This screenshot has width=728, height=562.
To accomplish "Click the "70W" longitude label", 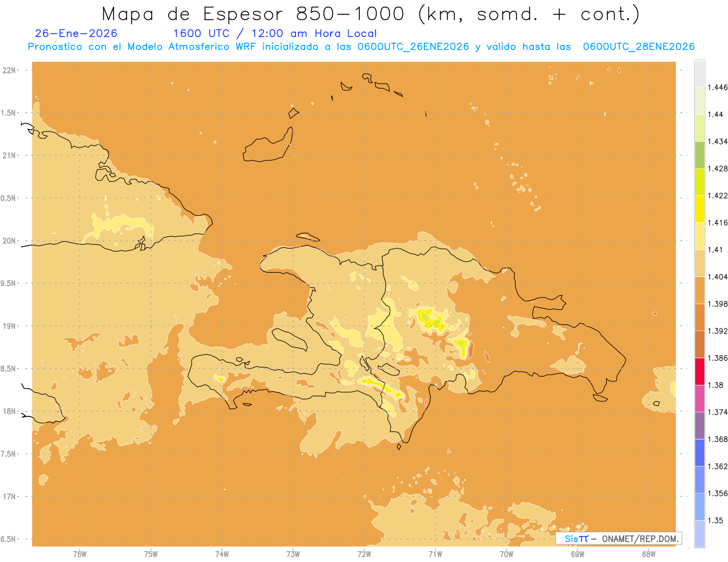I will point(507,554).
